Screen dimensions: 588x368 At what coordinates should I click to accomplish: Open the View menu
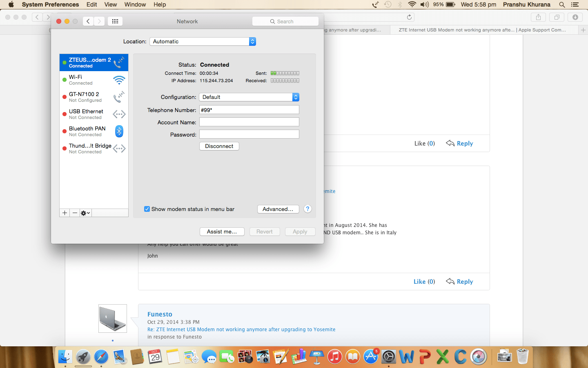[111, 4]
